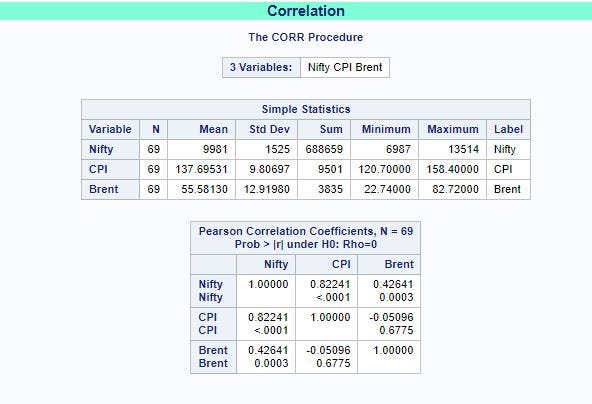Click the Mean column header
The height and width of the screenshot is (404, 592).
point(202,129)
